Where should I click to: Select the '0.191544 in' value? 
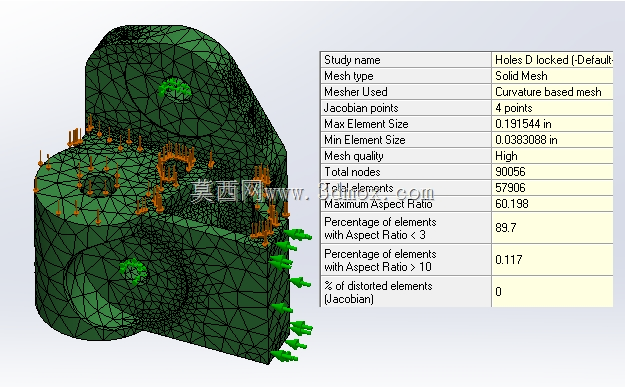pyautogui.click(x=552, y=124)
